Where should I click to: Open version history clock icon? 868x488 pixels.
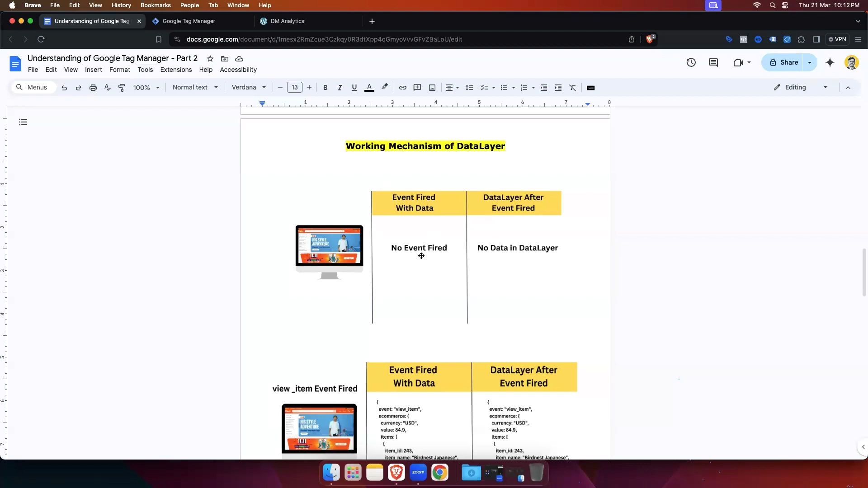(x=691, y=62)
